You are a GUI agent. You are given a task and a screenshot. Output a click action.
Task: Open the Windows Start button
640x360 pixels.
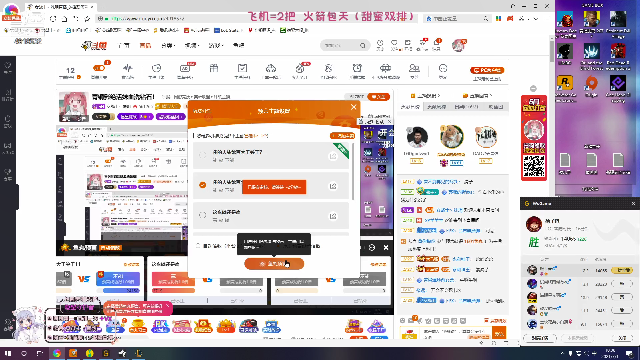click(x=8, y=353)
